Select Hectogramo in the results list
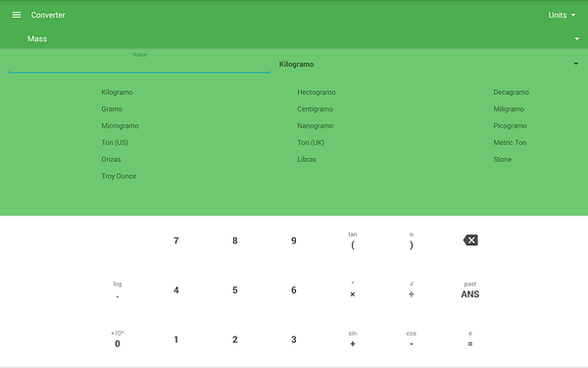Viewport: 588px width, 368px height. point(317,92)
